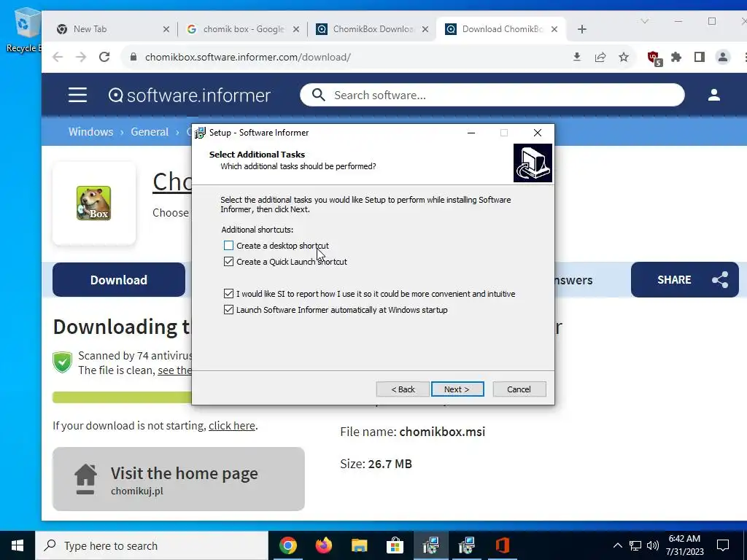Screen dimensions: 747x560
Task: Click the SHARE button
Action: tap(684, 280)
